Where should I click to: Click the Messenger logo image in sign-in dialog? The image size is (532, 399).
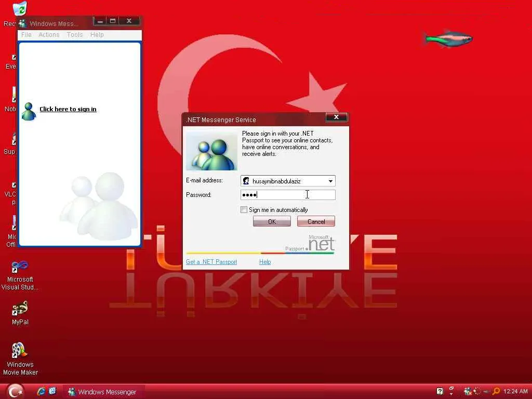[212, 151]
